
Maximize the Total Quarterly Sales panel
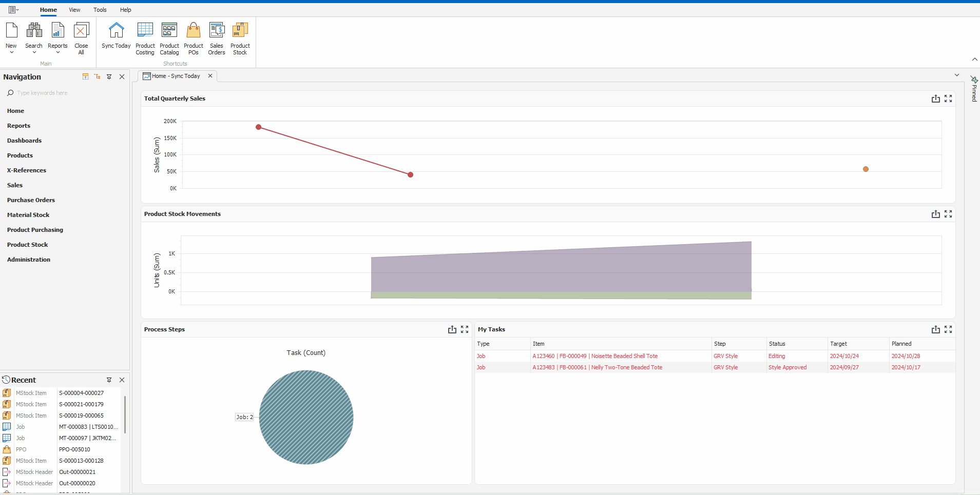pos(948,98)
